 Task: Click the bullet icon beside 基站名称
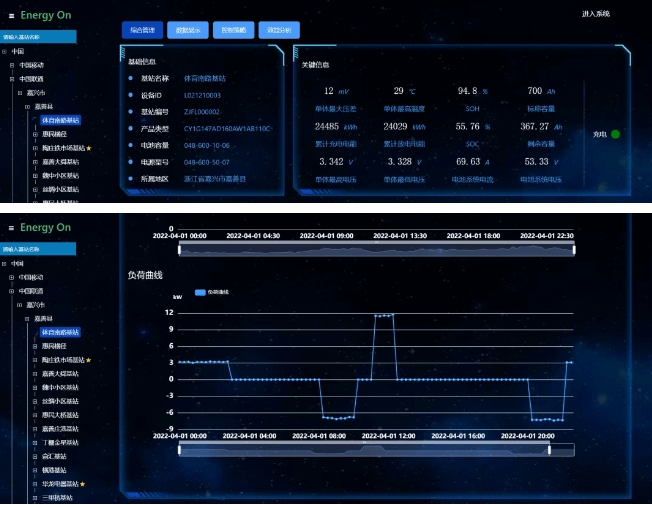click(130, 78)
